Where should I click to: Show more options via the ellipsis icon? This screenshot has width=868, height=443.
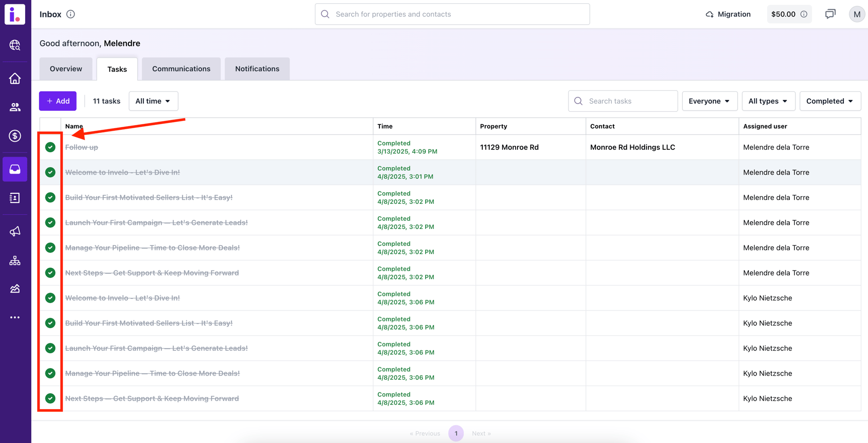coord(15,318)
